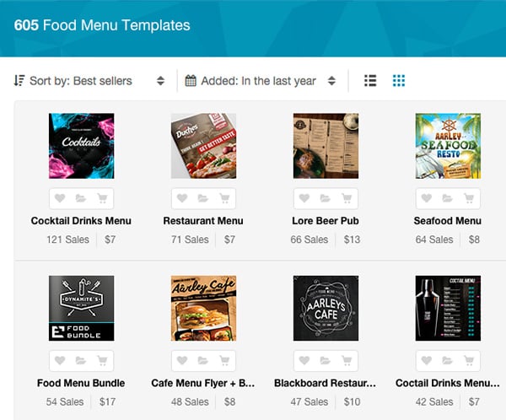
Task: Favorite the Lore Beer Pub item
Action: coord(304,198)
